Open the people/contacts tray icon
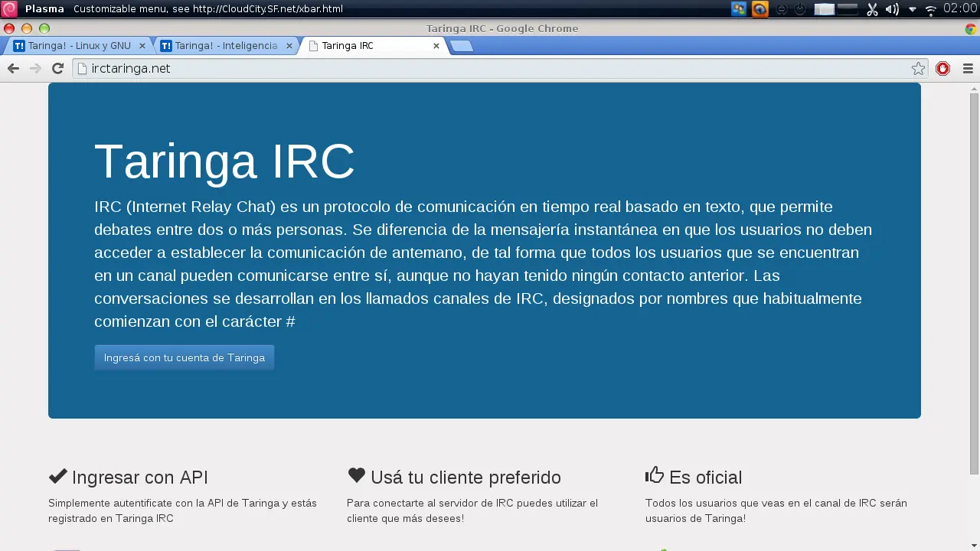 [739, 9]
